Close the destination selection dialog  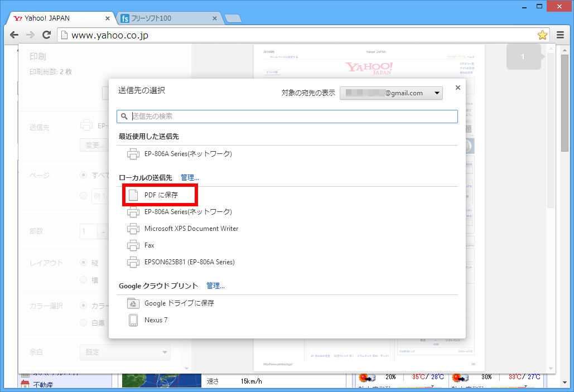(x=457, y=88)
